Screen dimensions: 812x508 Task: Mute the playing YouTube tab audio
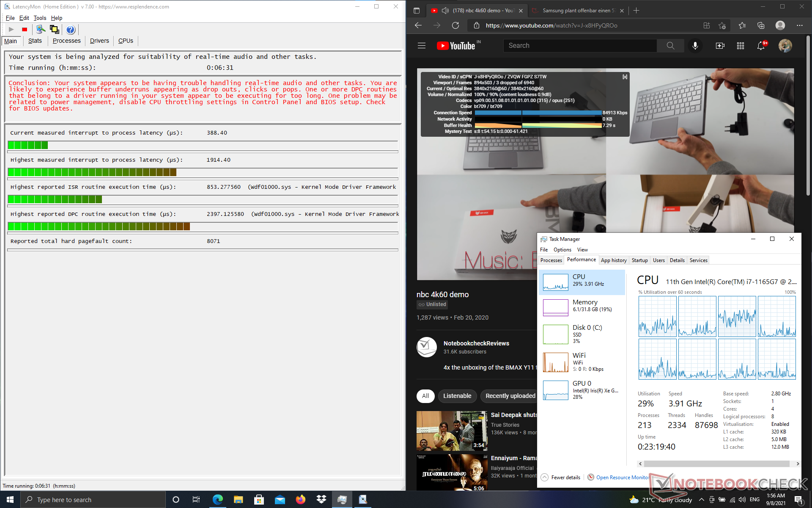click(x=445, y=11)
